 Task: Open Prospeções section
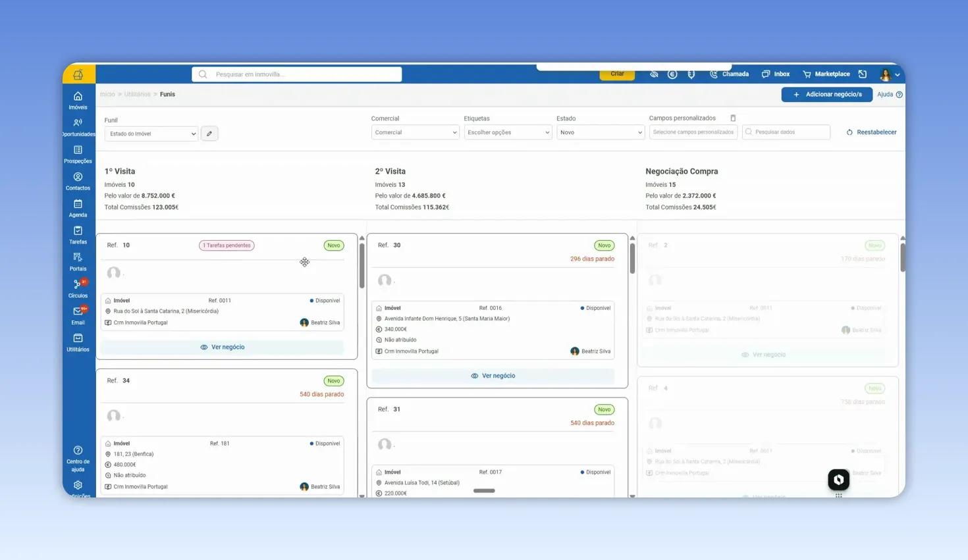78,155
